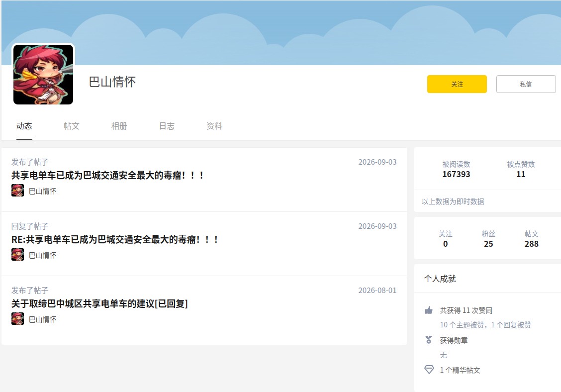Click the diamond icon beside 1 个精华帖文

429,370
